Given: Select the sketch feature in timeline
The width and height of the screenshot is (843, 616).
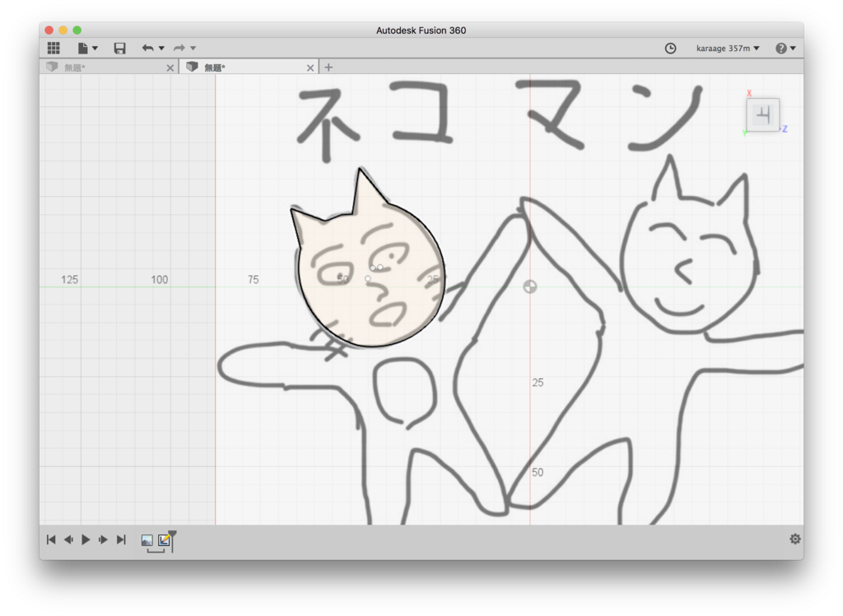Looking at the screenshot, I should point(164,540).
